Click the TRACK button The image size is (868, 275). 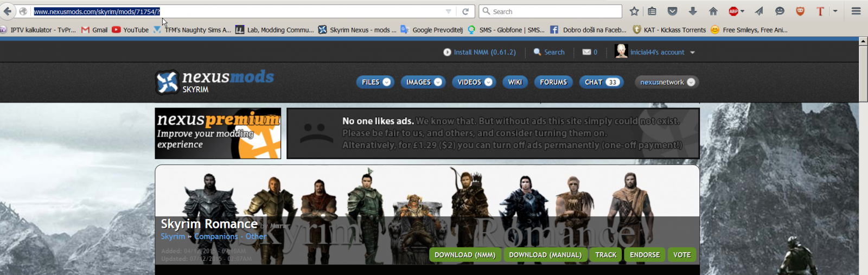605,255
